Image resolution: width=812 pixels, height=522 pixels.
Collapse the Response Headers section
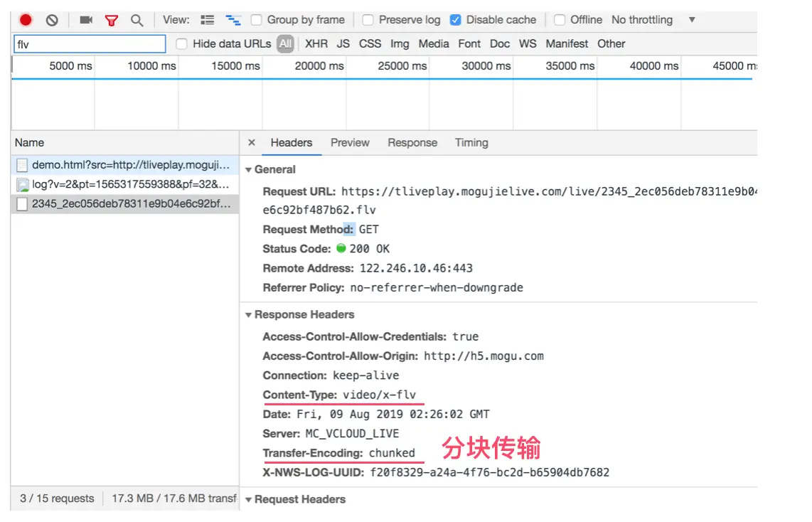249,315
